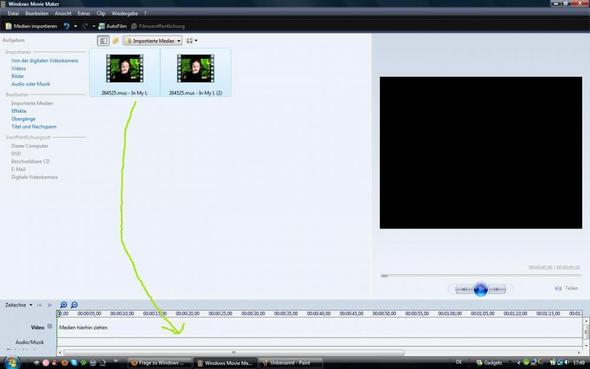
Task: Click the Beschreibbare CD publish link
Action: tap(30, 161)
